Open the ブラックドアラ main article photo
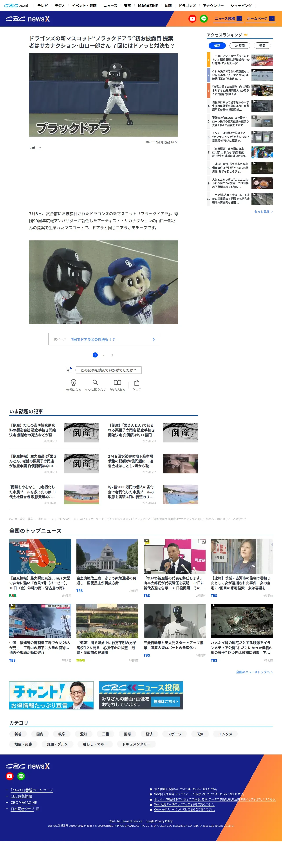The height and width of the screenshot is (868, 282). [103, 95]
